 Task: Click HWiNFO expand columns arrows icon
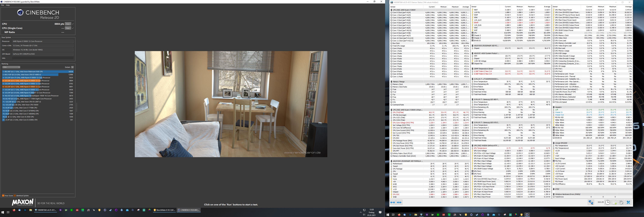(x=393, y=203)
